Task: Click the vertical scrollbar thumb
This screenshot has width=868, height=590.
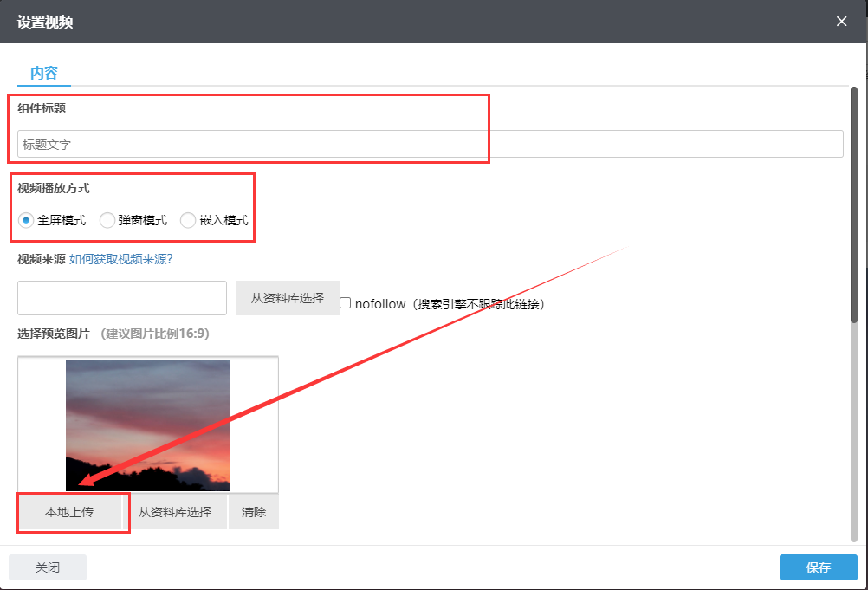Action: [x=853, y=204]
